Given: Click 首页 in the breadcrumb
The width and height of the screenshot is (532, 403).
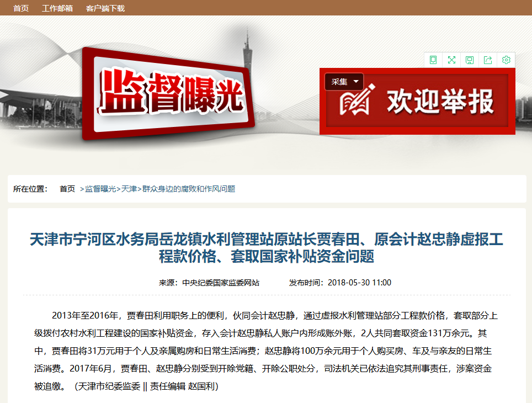Looking at the screenshot, I should pos(67,189).
